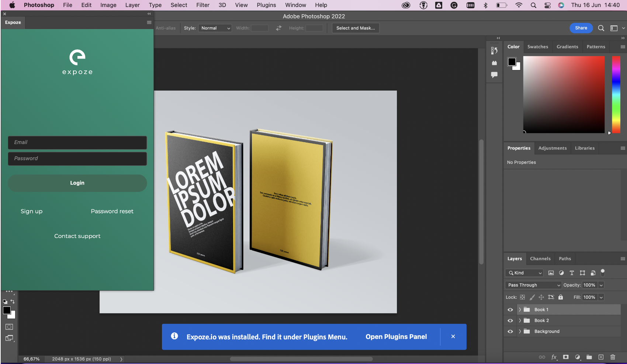The width and height of the screenshot is (627, 364).
Task: Swap foreground and background colors in toolbar
Action: [x=13, y=301]
